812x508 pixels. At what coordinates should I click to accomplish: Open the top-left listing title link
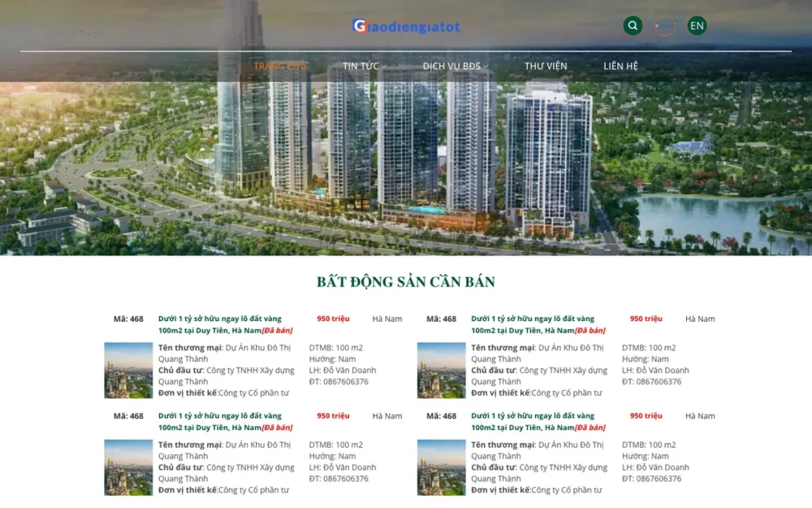pos(225,324)
